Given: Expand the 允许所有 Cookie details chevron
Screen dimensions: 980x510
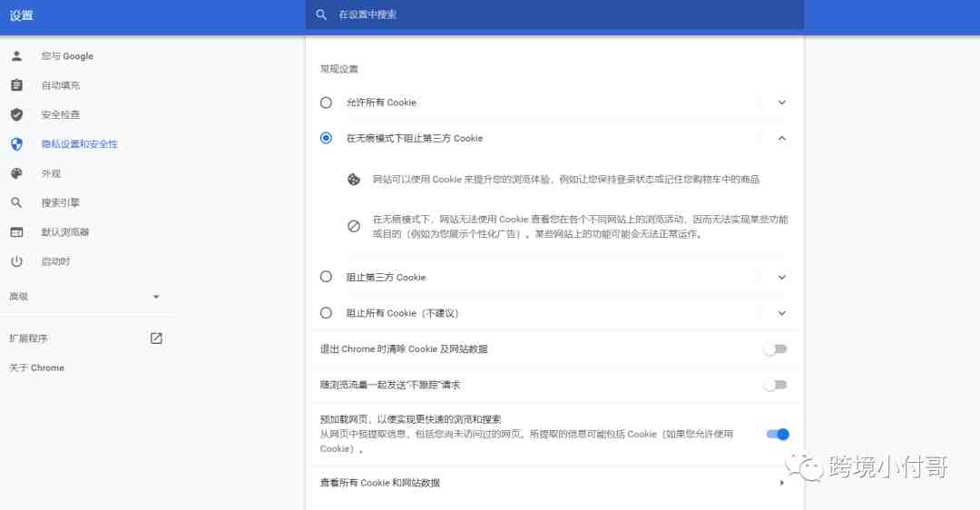Looking at the screenshot, I should (x=782, y=103).
